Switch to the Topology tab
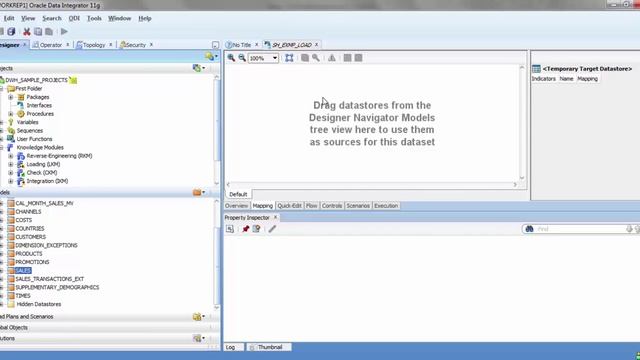Image resolution: width=640 pixels, height=360 pixels. [x=94, y=45]
